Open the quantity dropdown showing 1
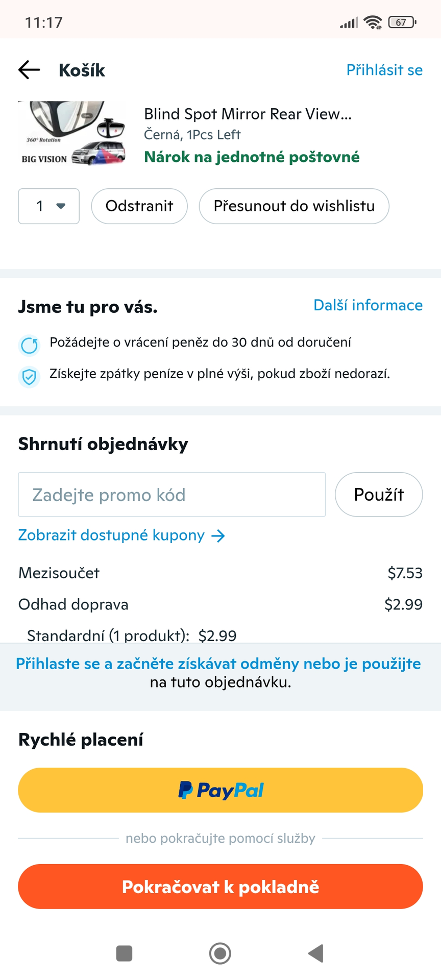 click(x=49, y=206)
